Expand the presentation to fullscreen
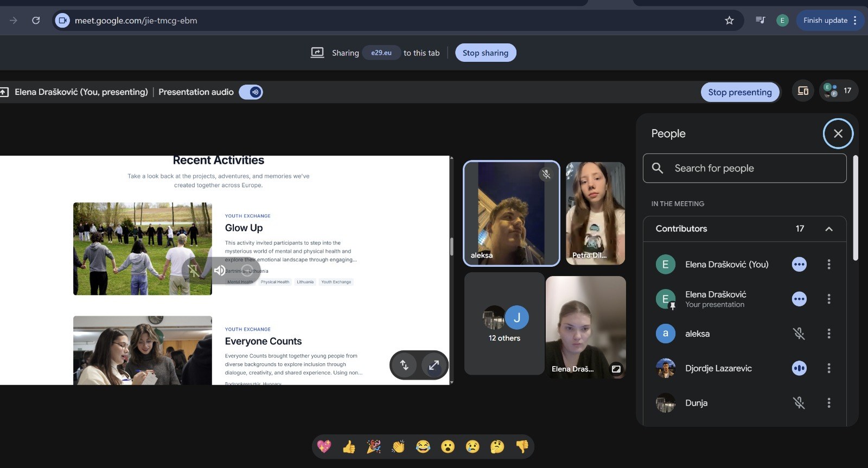 [x=434, y=365]
